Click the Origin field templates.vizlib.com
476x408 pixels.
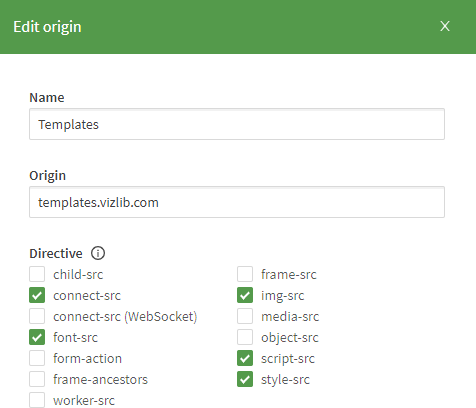coord(237,202)
